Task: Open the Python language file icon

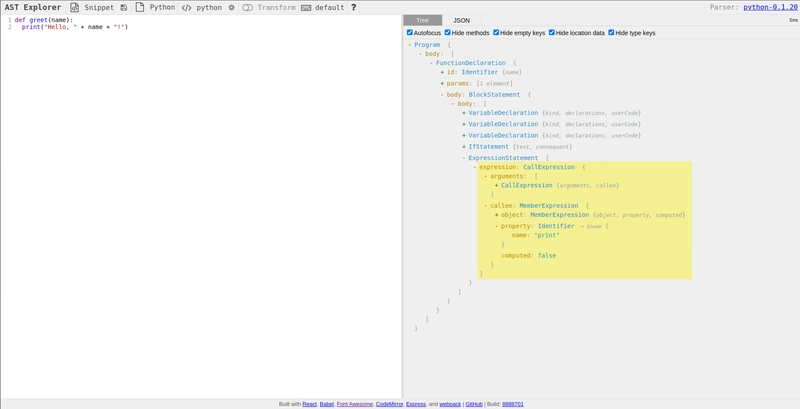Action: 140,8
